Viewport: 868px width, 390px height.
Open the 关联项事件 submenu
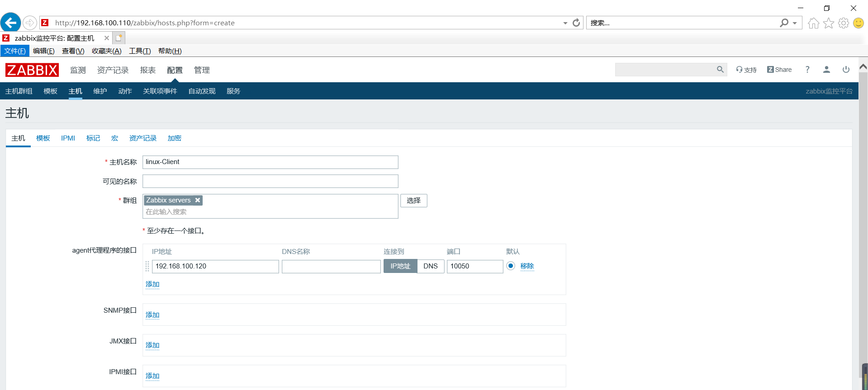point(160,91)
